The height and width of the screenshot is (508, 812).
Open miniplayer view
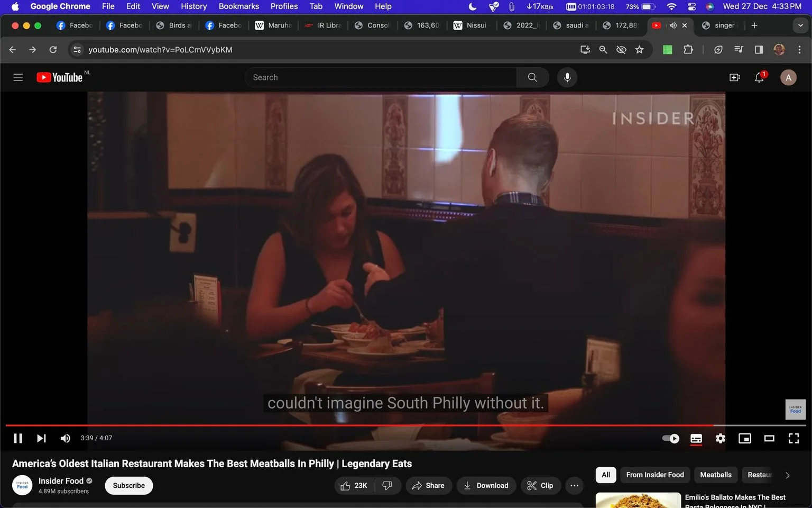coord(745,438)
